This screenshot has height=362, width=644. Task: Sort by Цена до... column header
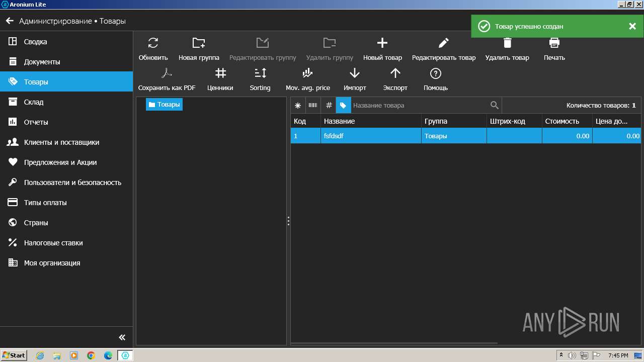[x=617, y=121]
